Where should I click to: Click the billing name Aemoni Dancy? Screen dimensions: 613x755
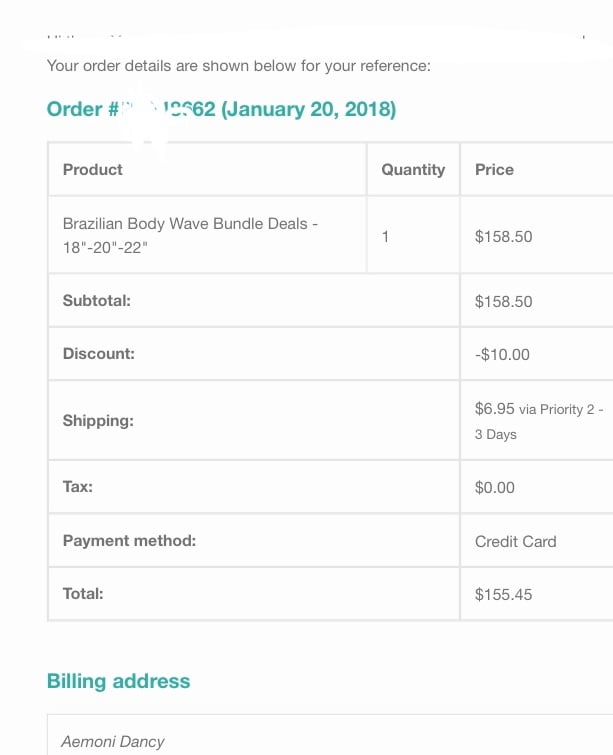pyautogui.click(x=113, y=742)
